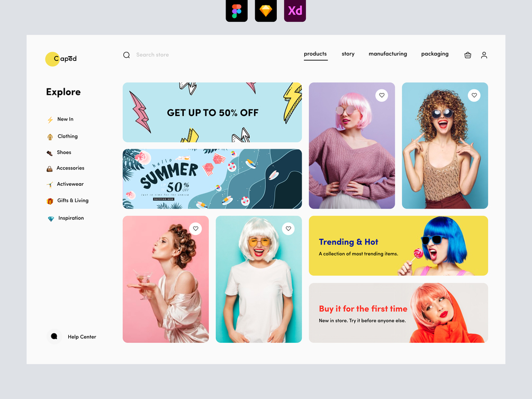Image resolution: width=532 pixels, height=399 pixels.
Task: Click the Inspiration diamond icon
Action: point(51,219)
